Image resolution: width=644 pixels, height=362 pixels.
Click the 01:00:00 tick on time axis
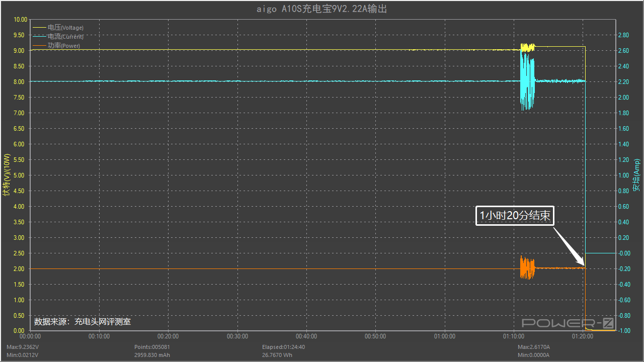445,336
